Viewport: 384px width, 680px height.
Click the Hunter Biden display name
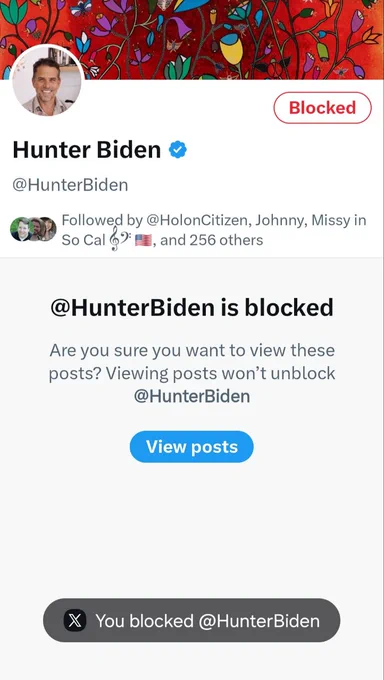[x=87, y=150]
